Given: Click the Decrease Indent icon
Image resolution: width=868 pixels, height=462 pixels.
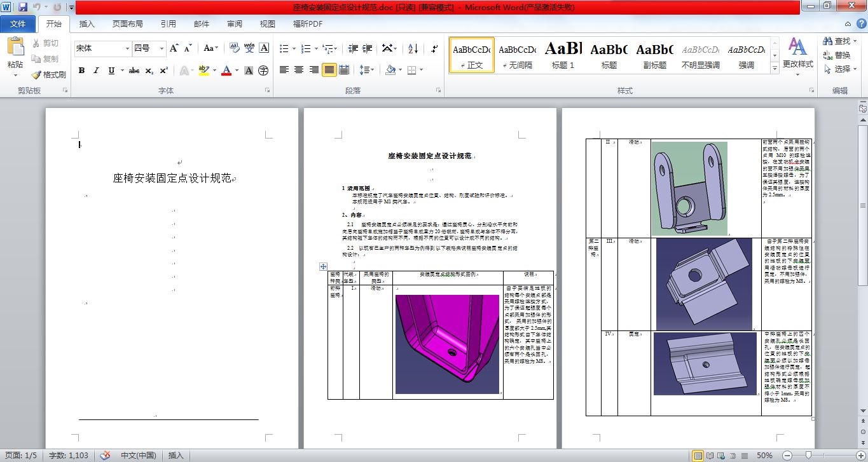Looking at the screenshot, I should tap(353, 48).
